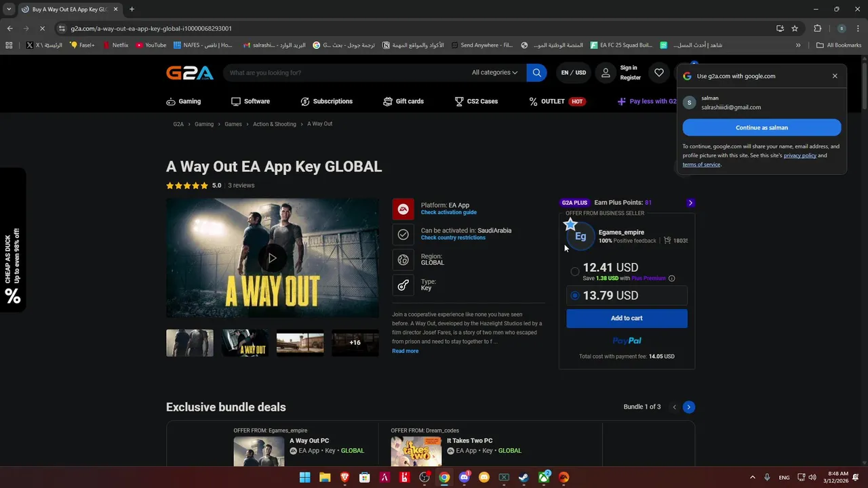
Task: Click the Plus Premium info icon
Action: pyautogui.click(x=672, y=279)
